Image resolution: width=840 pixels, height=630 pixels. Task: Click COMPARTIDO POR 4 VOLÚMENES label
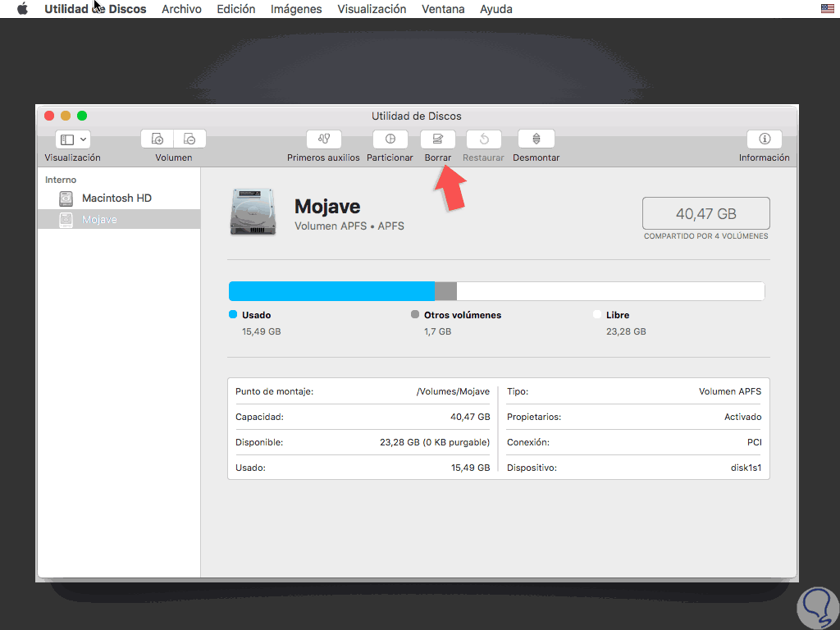pos(706,235)
